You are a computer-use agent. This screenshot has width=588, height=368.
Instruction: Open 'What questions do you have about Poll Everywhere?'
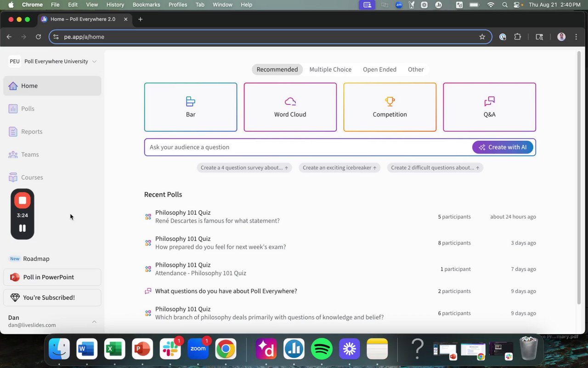tap(340, 291)
